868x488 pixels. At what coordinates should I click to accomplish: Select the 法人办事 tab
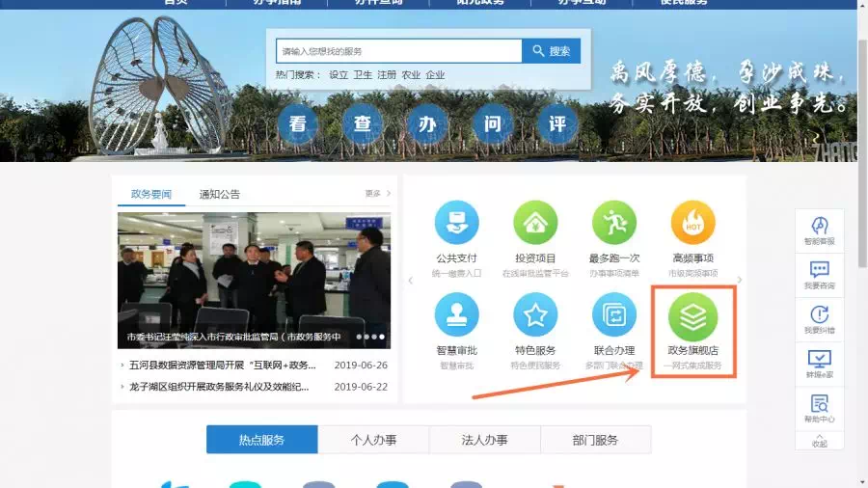(484, 440)
